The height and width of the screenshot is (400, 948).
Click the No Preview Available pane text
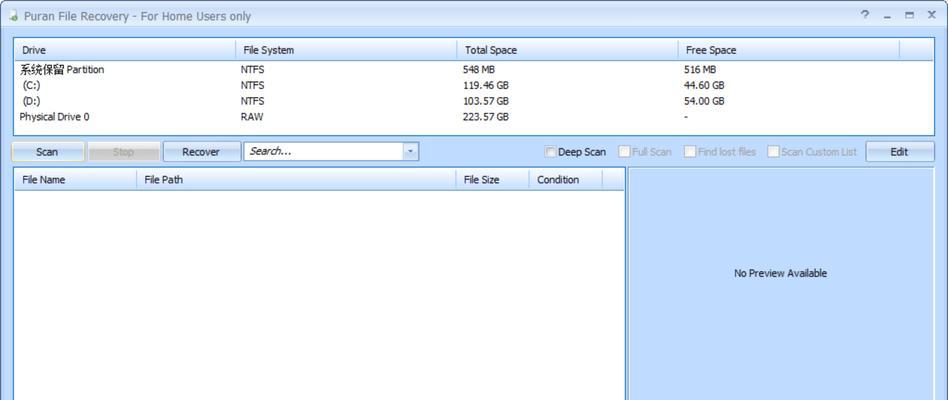pos(781,273)
